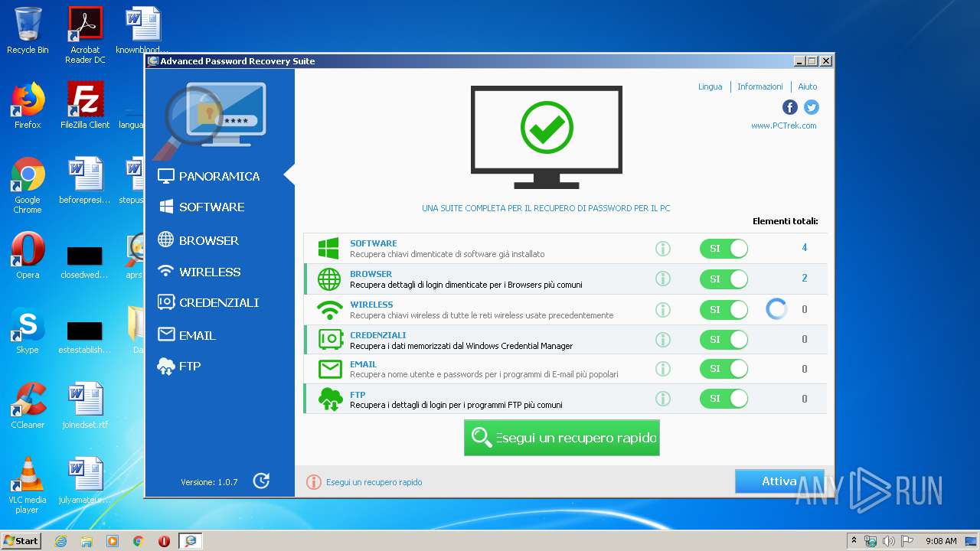Open joinedset.rtf desktop file
Viewport: 980px width, 551px height.
(85, 406)
